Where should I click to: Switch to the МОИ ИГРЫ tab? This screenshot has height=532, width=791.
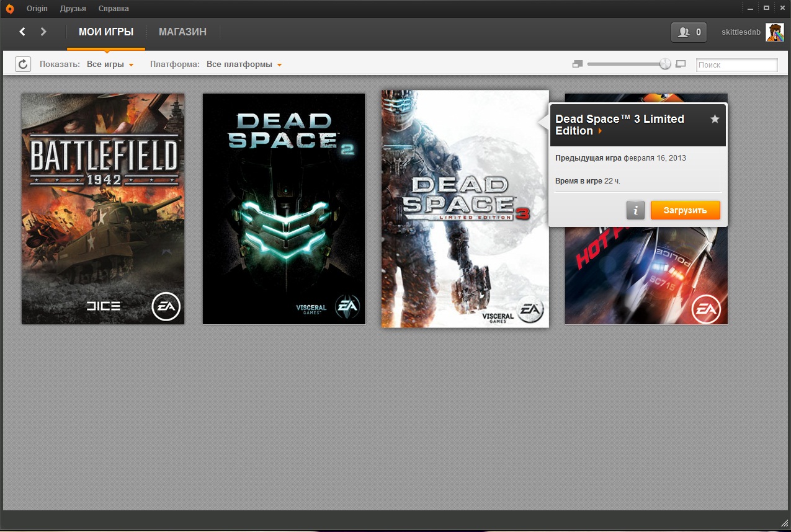click(x=106, y=32)
